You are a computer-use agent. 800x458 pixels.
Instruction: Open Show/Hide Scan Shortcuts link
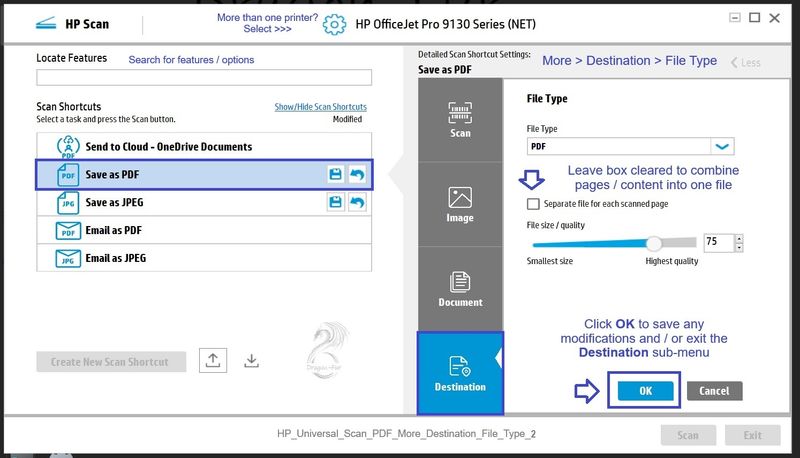(x=320, y=107)
